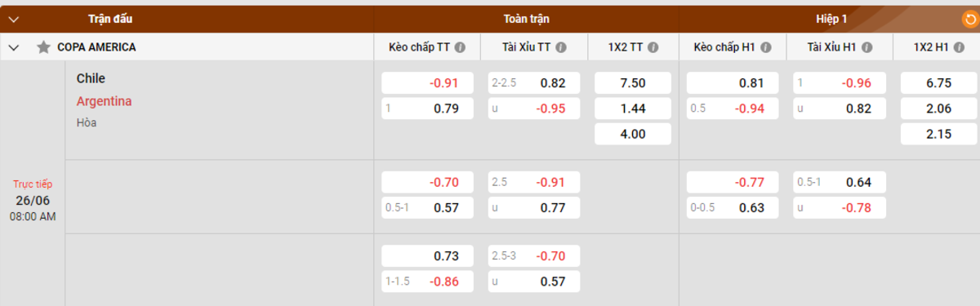
Task: Favorite Copa America with the star icon
Action: click(43, 47)
